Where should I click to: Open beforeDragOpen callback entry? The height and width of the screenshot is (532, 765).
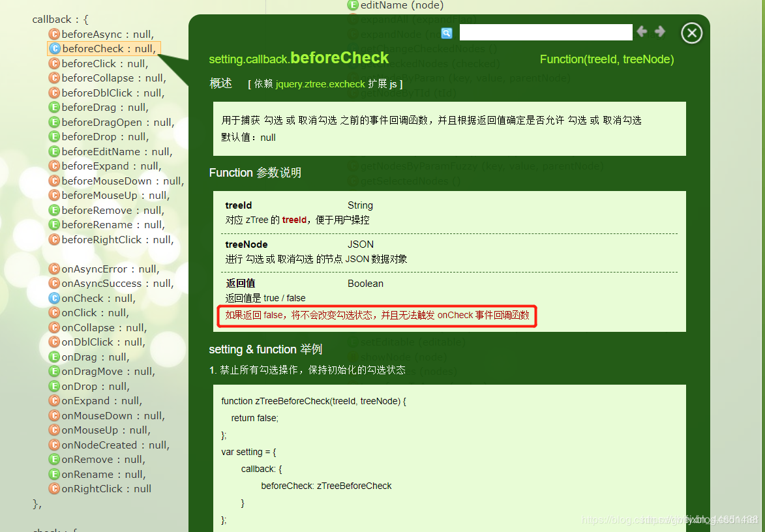point(112,122)
